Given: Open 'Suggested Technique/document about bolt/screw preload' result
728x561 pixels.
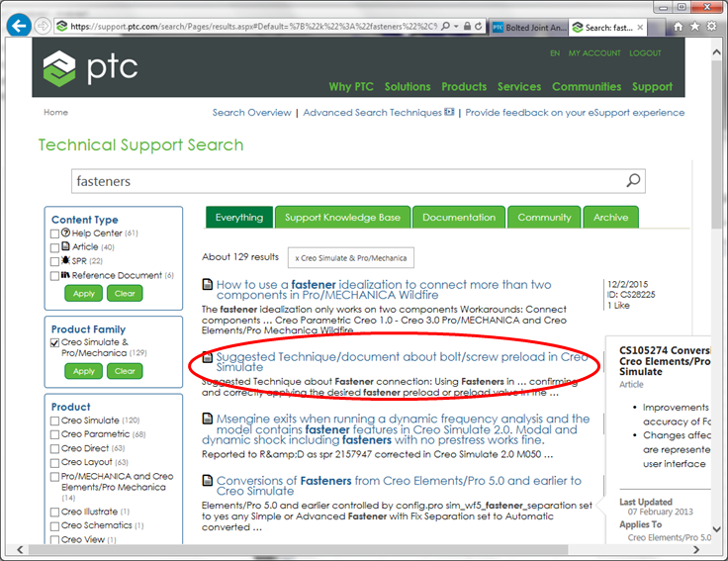Looking at the screenshot, I should [x=402, y=362].
